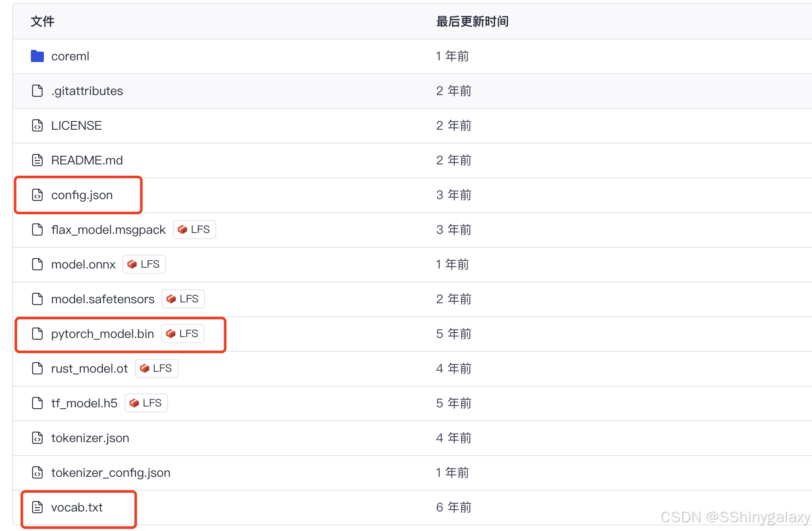The image size is (812, 531).
Task: Click the LFS badge beside tf_model.h5
Action: click(x=146, y=403)
